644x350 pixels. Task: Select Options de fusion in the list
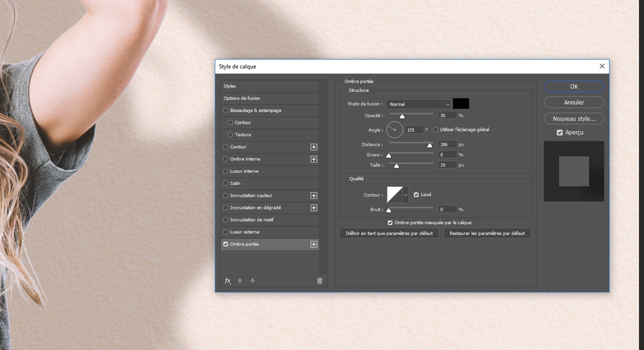[270, 98]
